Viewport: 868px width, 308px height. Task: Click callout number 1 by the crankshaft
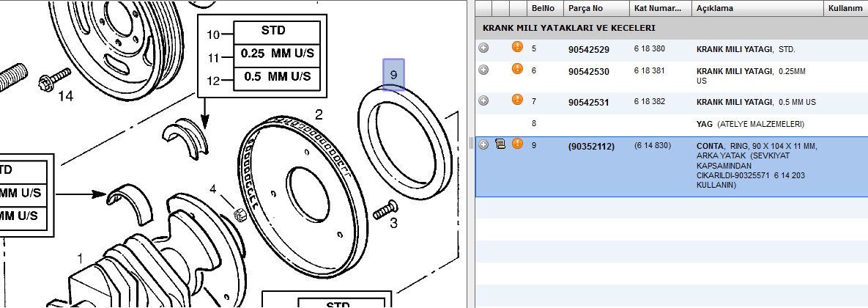tap(81, 258)
